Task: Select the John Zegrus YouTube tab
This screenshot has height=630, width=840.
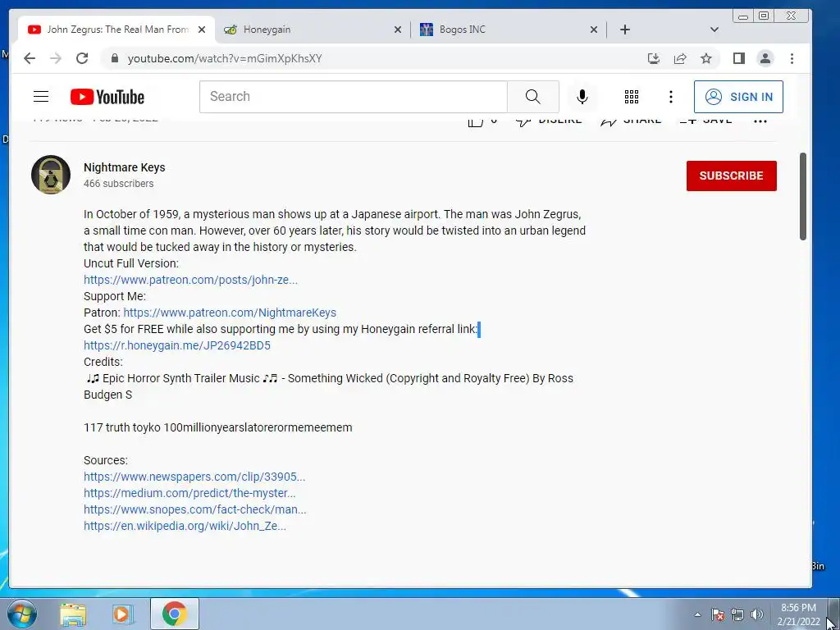Action: click(x=116, y=30)
